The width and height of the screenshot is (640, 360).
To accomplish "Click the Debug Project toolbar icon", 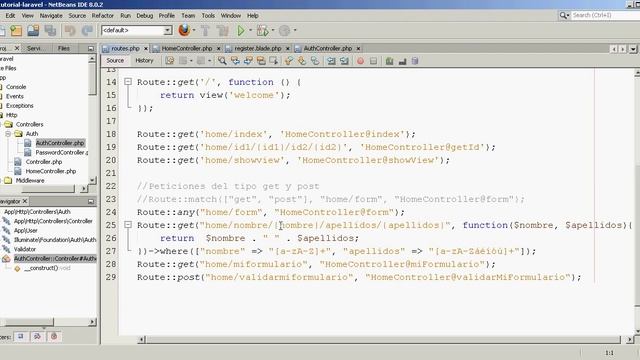I will 262,31.
